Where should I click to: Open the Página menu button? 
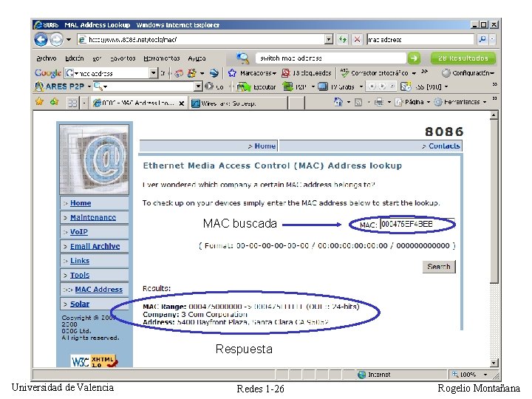click(412, 102)
